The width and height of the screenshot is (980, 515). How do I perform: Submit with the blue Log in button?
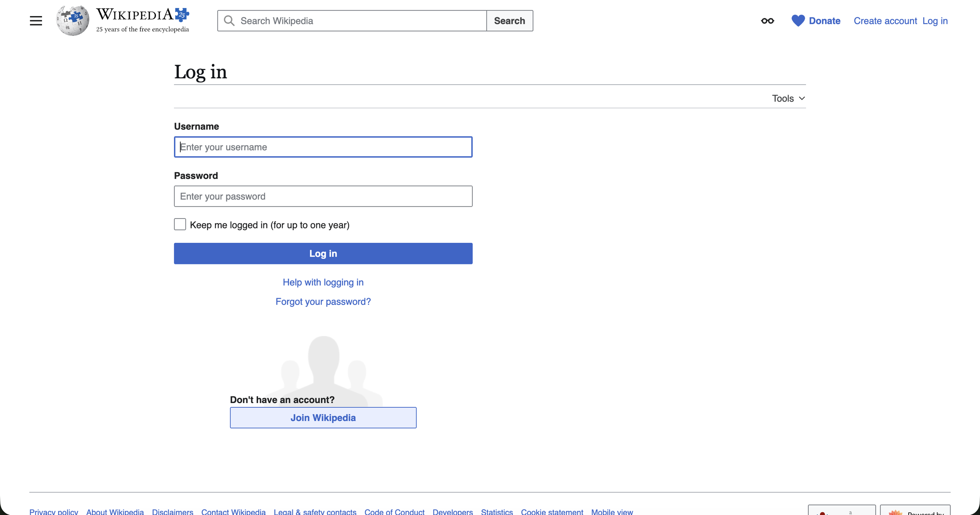click(x=323, y=253)
